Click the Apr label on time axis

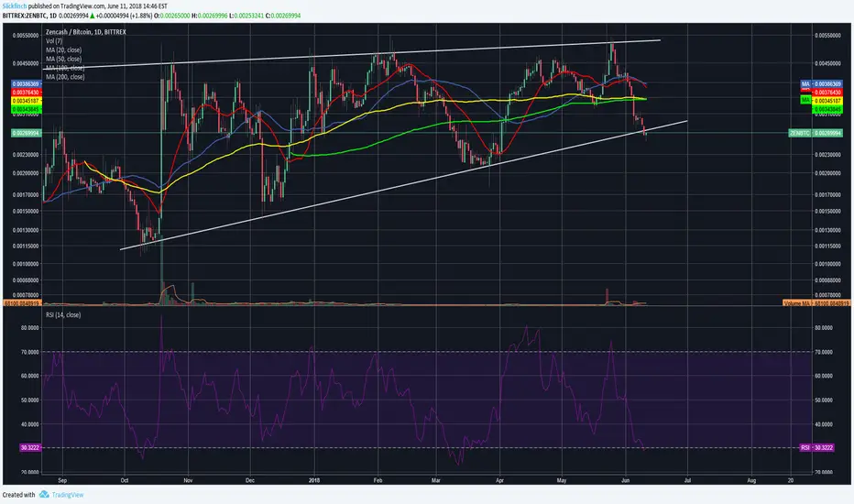500,480
